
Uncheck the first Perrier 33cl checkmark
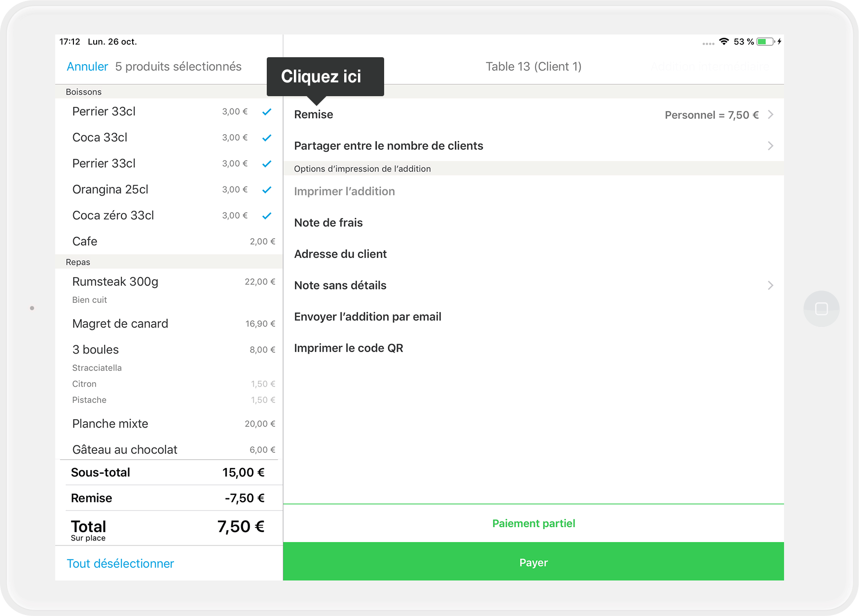pyautogui.click(x=267, y=111)
